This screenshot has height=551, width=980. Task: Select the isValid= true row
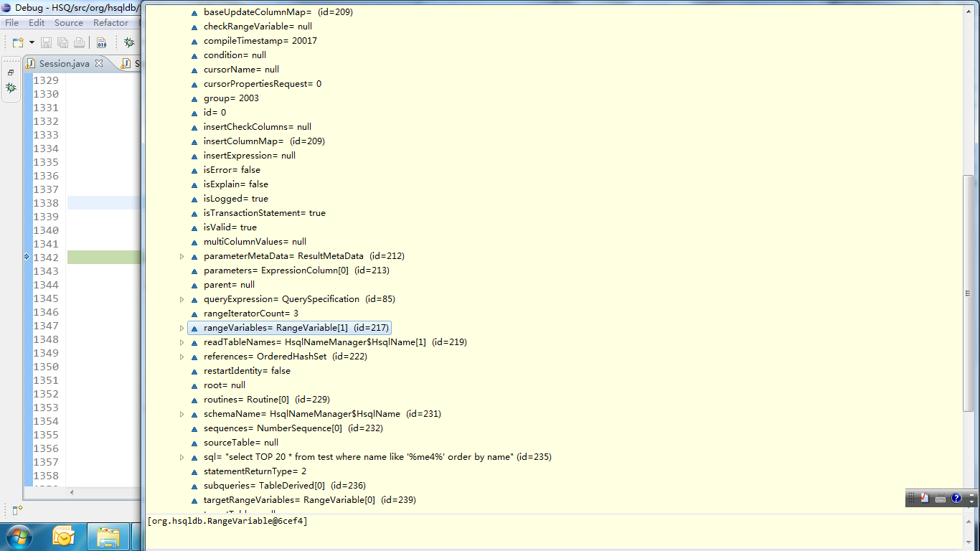pyautogui.click(x=223, y=227)
